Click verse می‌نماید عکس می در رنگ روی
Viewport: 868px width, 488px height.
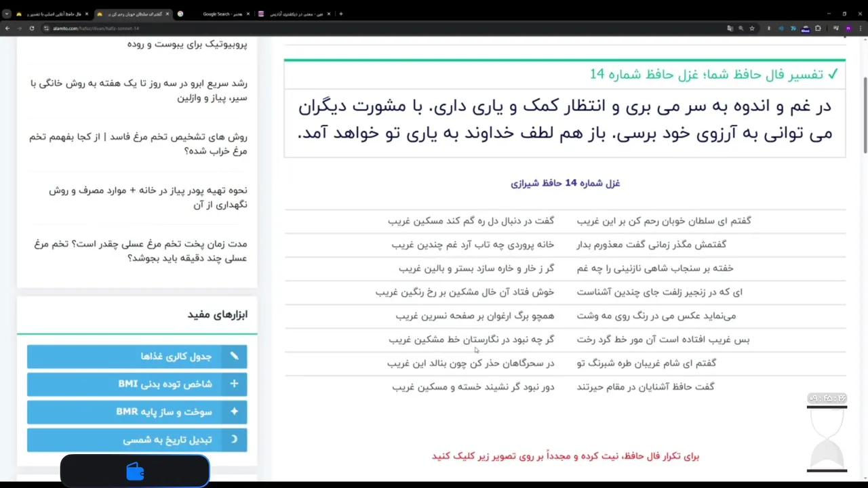pos(656,316)
